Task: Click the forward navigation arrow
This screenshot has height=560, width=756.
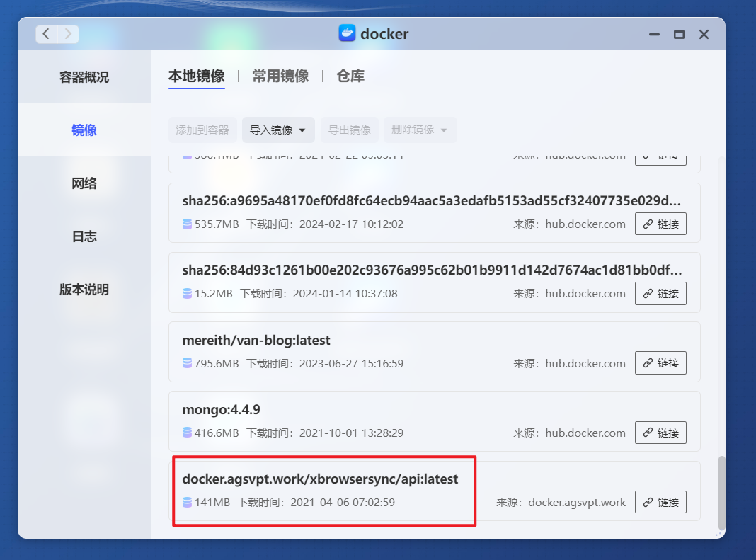Action: [68, 34]
